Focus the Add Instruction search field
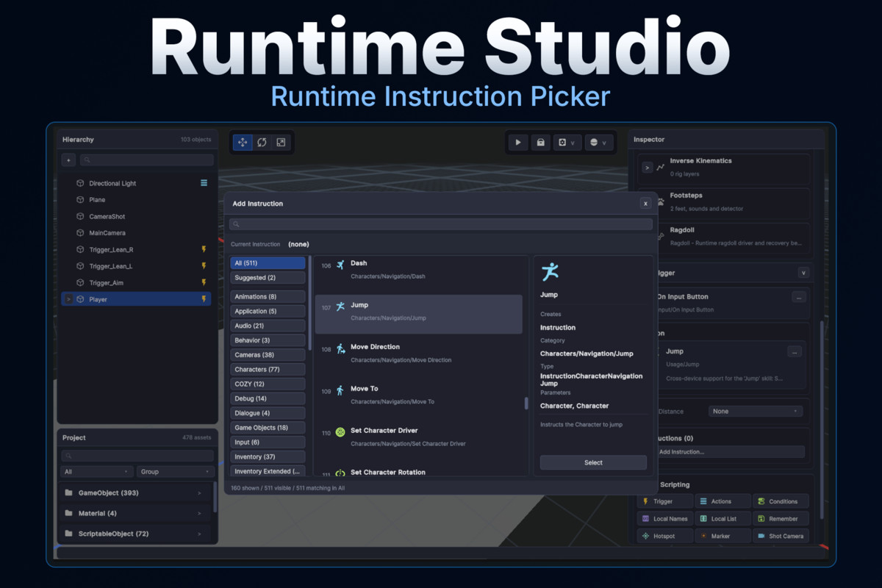Viewport: 882px width, 588px height. 441,224
